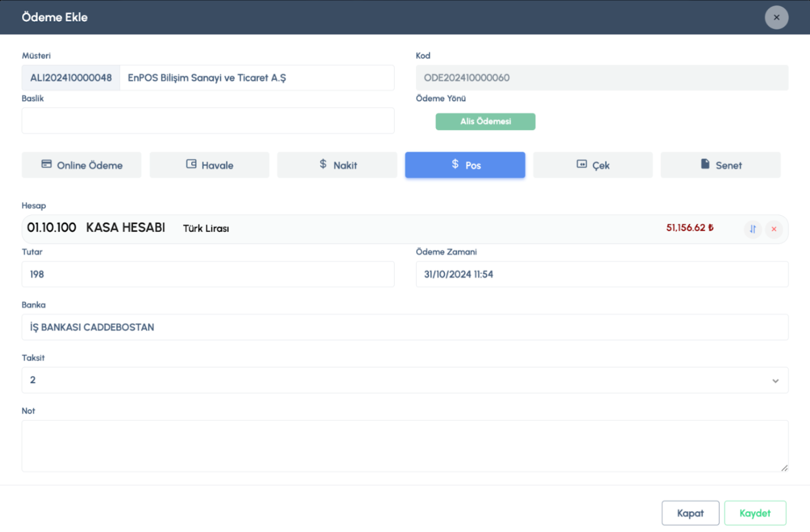Select the Pos payment option
The image size is (810, 532).
[x=465, y=165]
